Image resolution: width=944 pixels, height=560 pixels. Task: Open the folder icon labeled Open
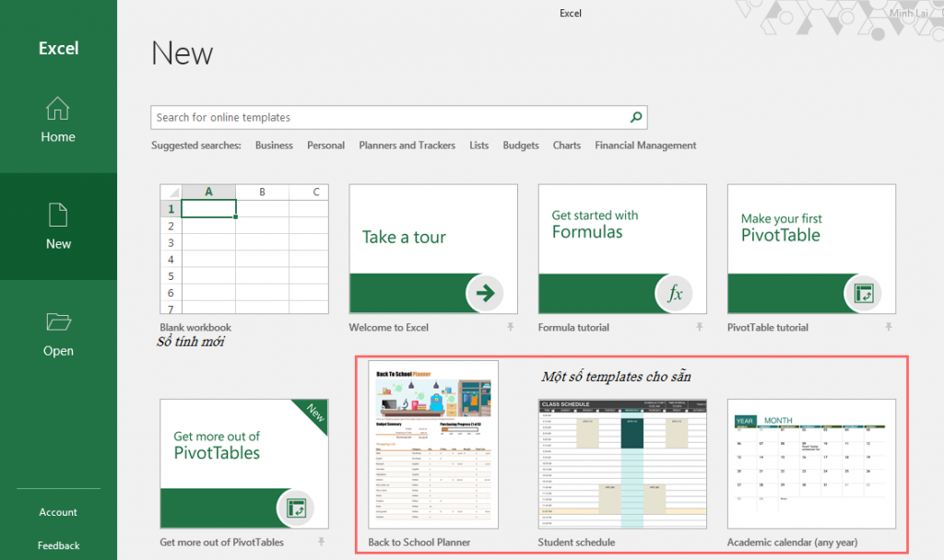pos(58,321)
